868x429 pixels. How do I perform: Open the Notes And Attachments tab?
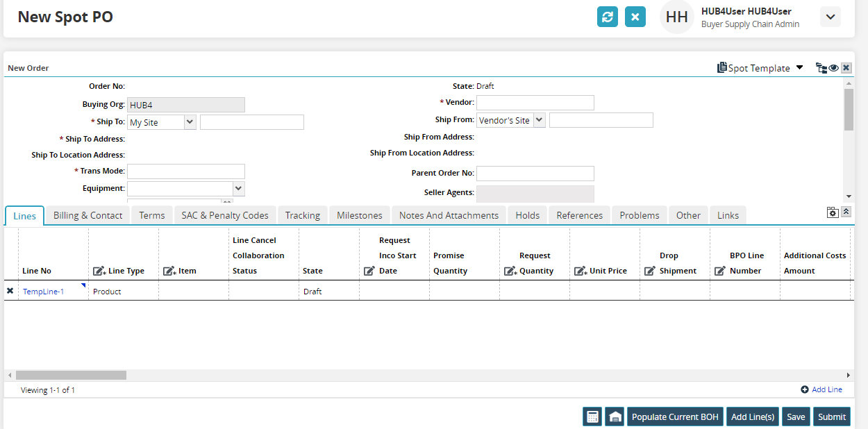click(x=449, y=215)
